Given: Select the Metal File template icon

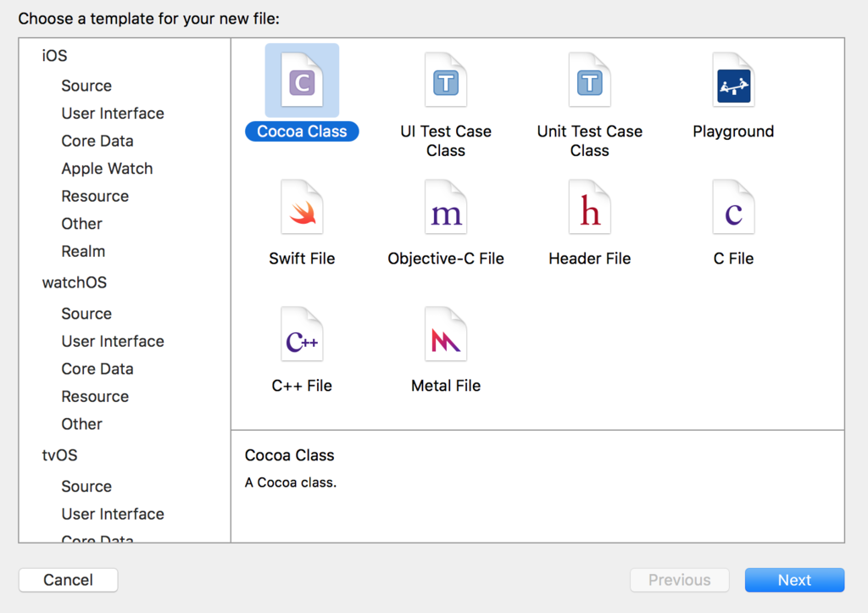Looking at the screenshot, I should tap(446, 335).
